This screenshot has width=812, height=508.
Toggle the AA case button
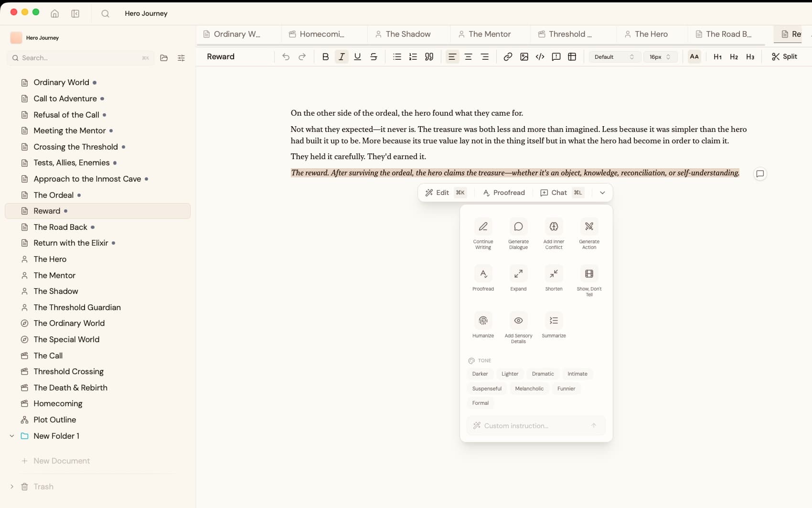(694, 56)
